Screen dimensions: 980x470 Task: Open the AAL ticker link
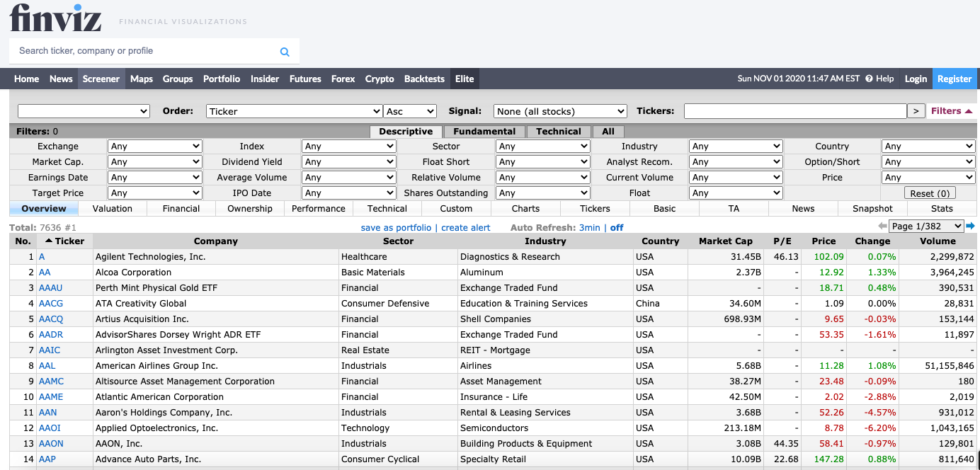point(47,366)
